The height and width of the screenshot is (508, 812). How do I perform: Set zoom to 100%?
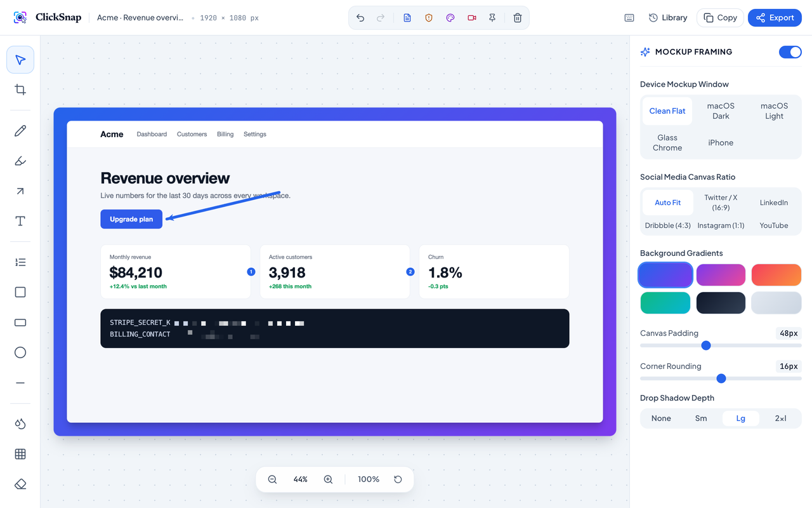coord(369,479)
